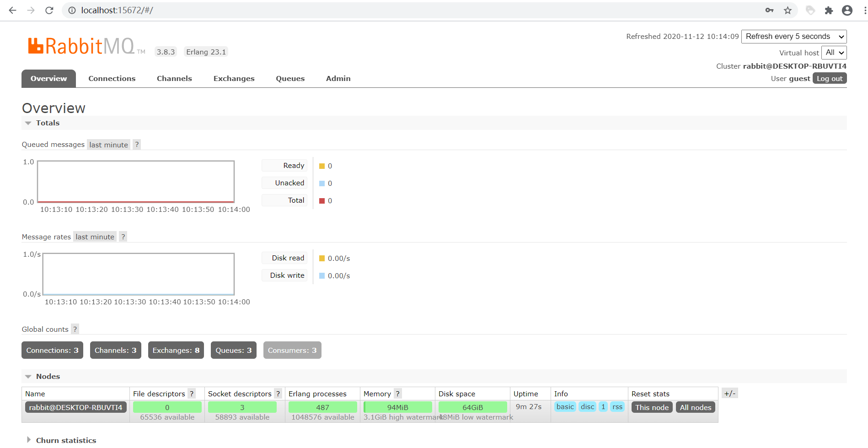868x448 pixels.
Task: Click the 94MiB memory bar
Action: tap(398, 407)
